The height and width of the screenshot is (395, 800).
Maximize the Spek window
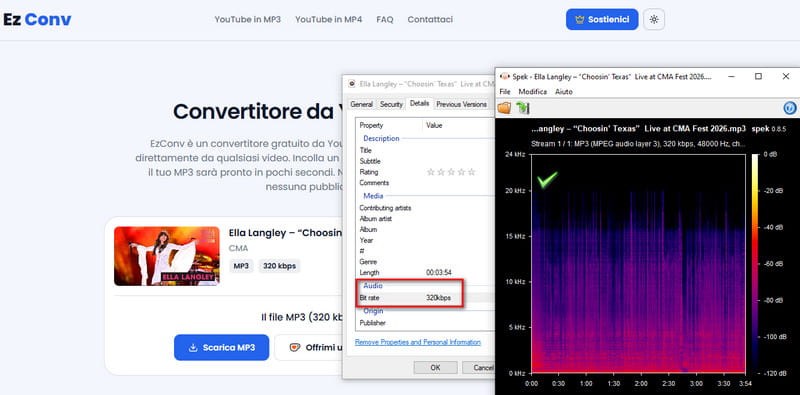pos(758,77)
